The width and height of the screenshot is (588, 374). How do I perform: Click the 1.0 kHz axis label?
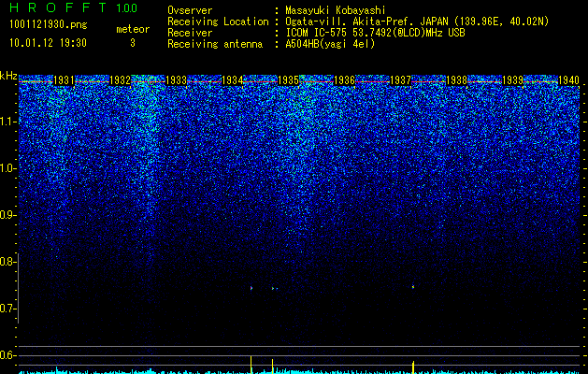pyautogui.click(x=8, y=168)
